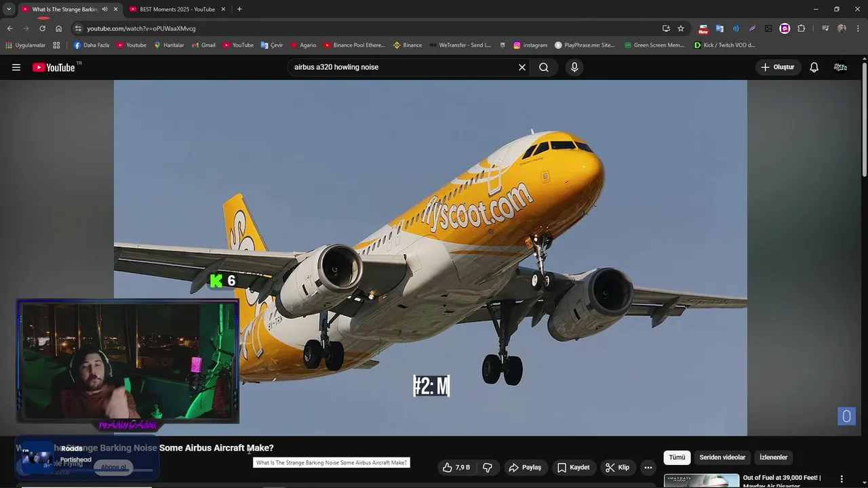This screenshot has height=488, width=868.
Task: Like the video (7,9 B)
Action: point(456,468)
